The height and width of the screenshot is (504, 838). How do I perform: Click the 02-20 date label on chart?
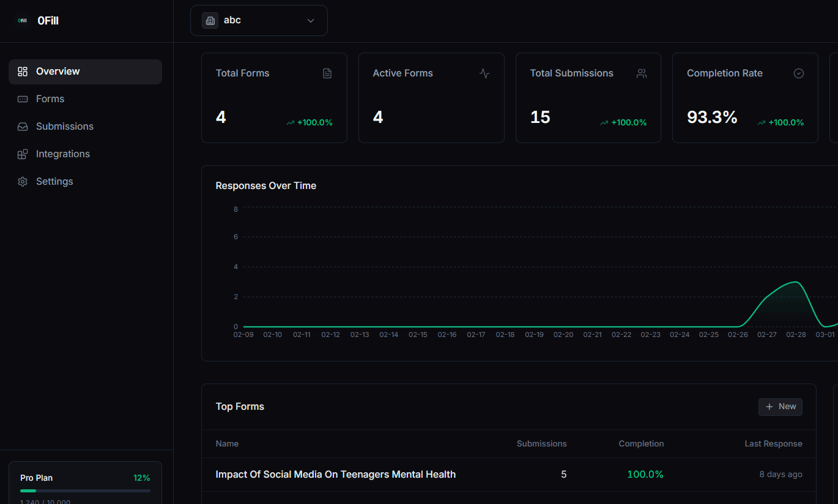point(563,335)
